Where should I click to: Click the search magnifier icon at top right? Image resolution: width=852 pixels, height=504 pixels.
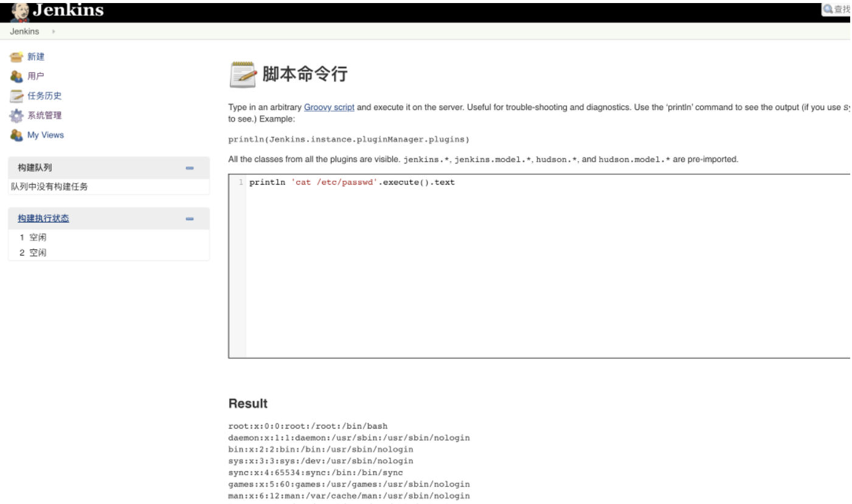pos(827,10)
